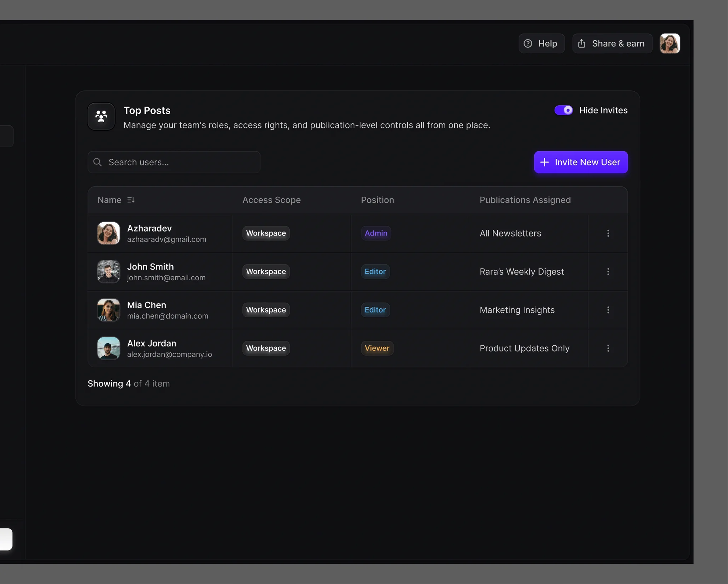Click the Viewer badge for Alex Jordan
728x584 pixels.
point(377,348)
